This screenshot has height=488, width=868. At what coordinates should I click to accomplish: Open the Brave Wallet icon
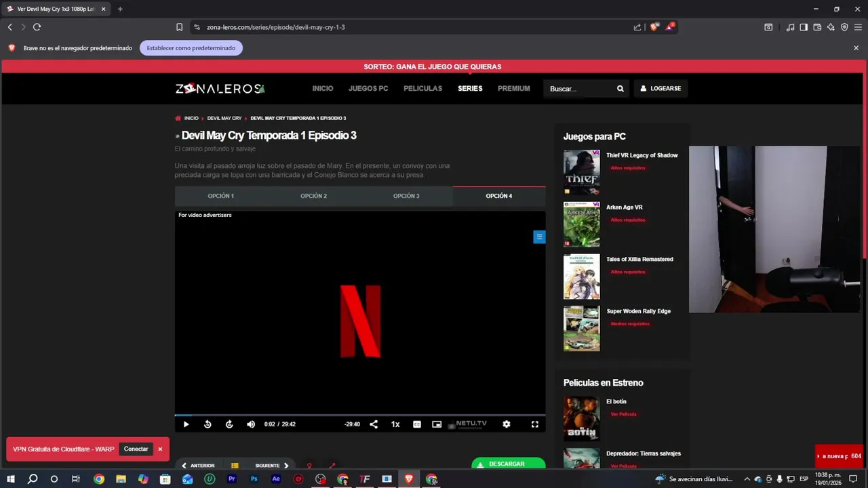(x=817, y=27)
